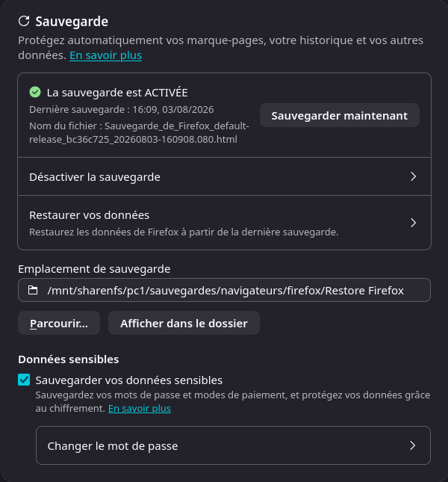Click the 'Dernière sauvegarde' timestamp line
The image size is (448, 482).
[x=122, y=109]
